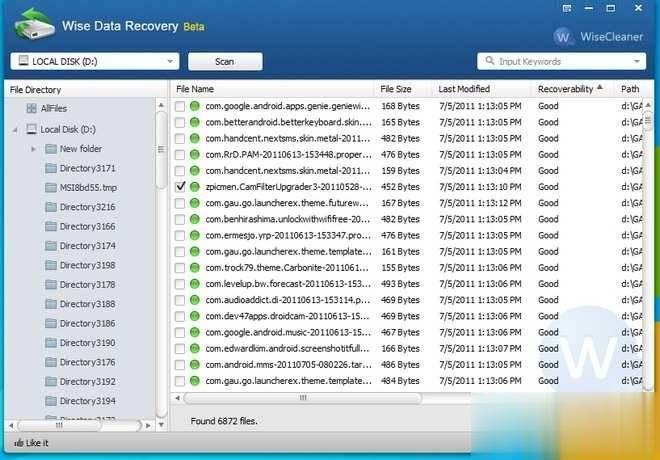Click the search magnifier icon

coord(490,61)
